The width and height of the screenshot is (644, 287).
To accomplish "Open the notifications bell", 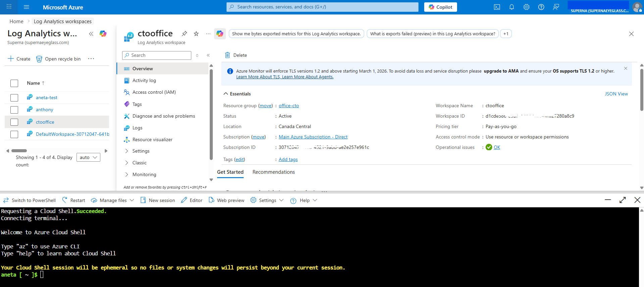I will click(512, 7).
